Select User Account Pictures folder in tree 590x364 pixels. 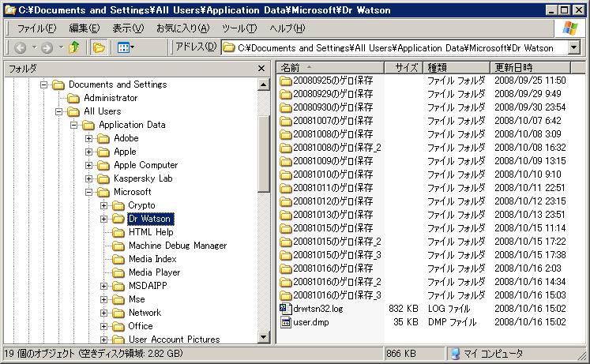pos(175,340)
